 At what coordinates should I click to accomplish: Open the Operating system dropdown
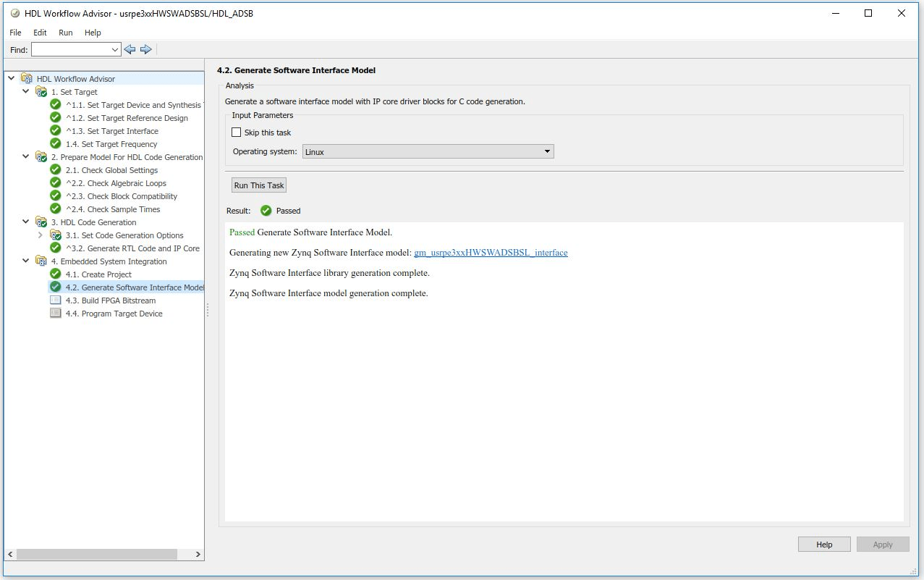click(428, 152)
